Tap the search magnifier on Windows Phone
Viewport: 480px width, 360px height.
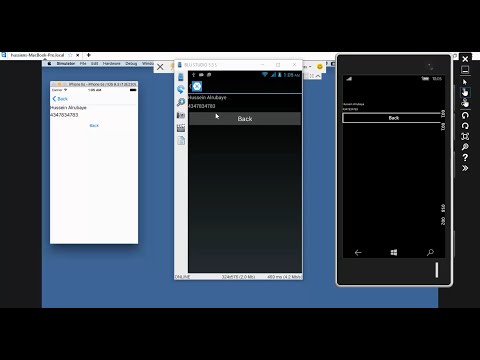(430, 252)
